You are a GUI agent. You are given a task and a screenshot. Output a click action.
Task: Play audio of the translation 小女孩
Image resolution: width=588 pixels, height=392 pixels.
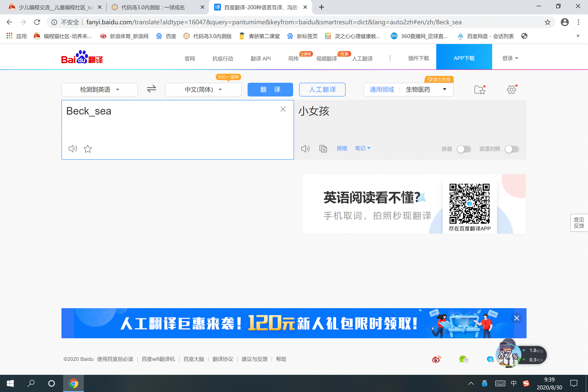tap(305, 149)
